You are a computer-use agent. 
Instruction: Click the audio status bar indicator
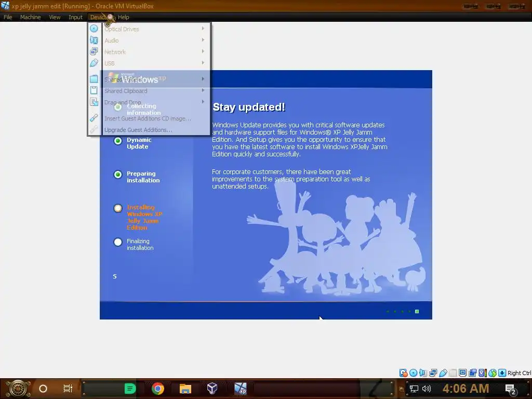coord(423,373)
